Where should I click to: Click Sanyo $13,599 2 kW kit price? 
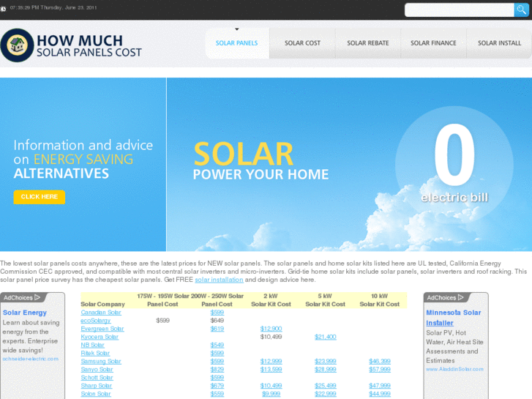tap(271, 370)
